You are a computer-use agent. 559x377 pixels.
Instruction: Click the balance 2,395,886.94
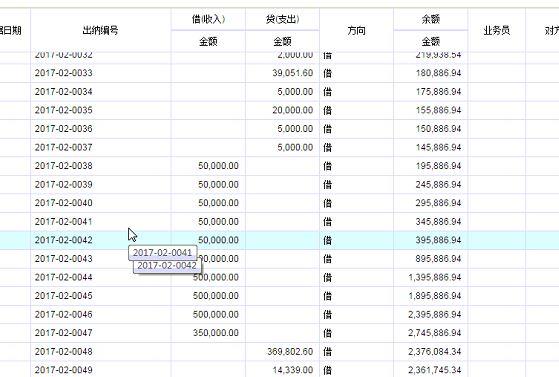click(x=435, y=314)
